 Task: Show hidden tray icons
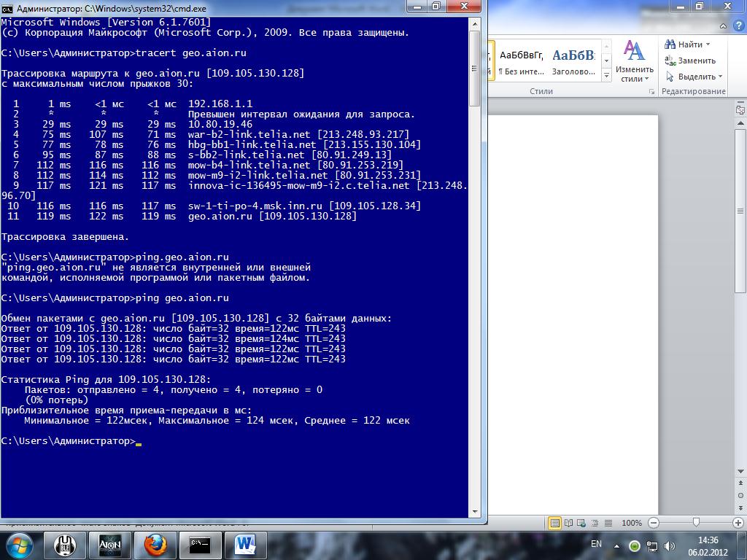[x=617, y=546]
